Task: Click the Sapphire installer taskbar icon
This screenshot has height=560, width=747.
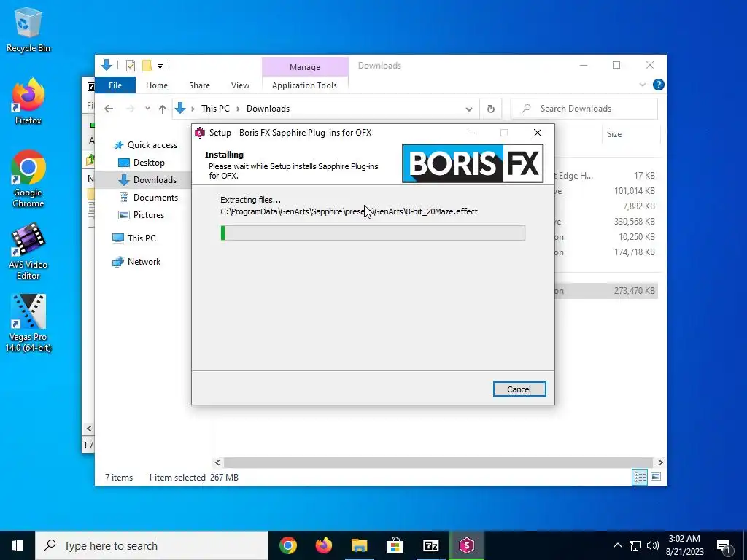Action: point(466,545)
